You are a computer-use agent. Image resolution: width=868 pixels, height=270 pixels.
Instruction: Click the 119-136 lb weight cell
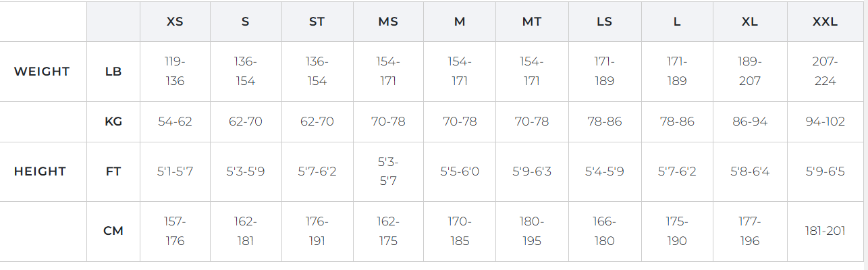(175, 72)
